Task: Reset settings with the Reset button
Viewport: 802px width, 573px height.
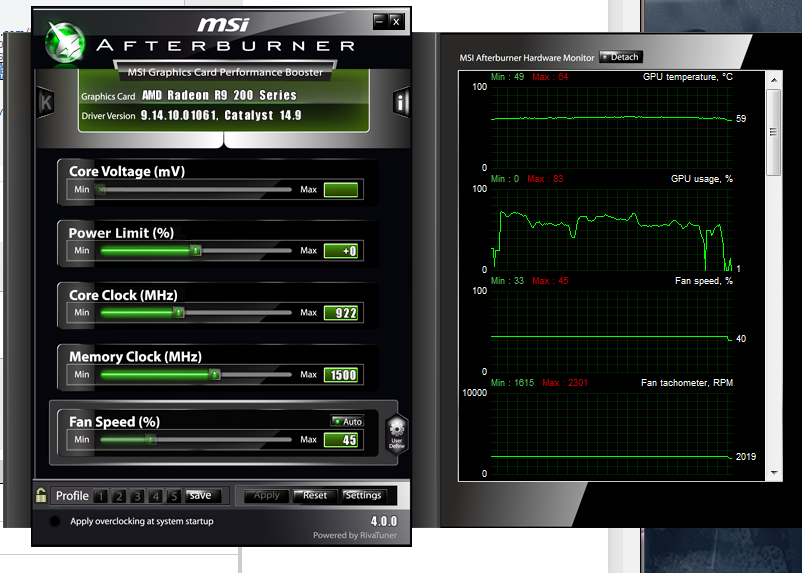Action: click(x=315, y=496)
